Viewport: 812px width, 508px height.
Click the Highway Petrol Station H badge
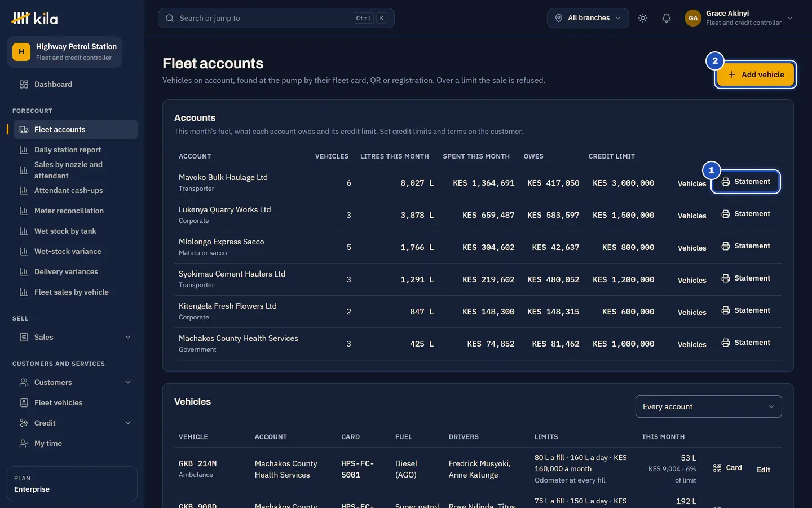pos(21,52)
